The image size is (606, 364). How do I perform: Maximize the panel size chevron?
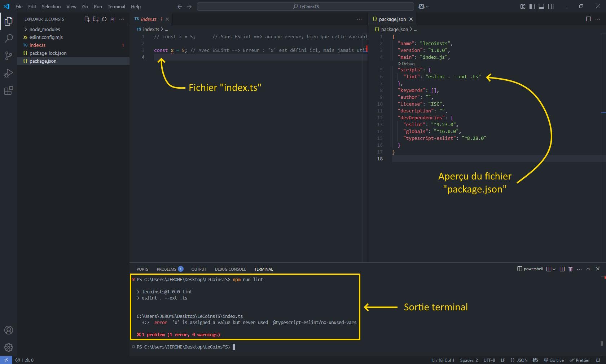point(588,269)
